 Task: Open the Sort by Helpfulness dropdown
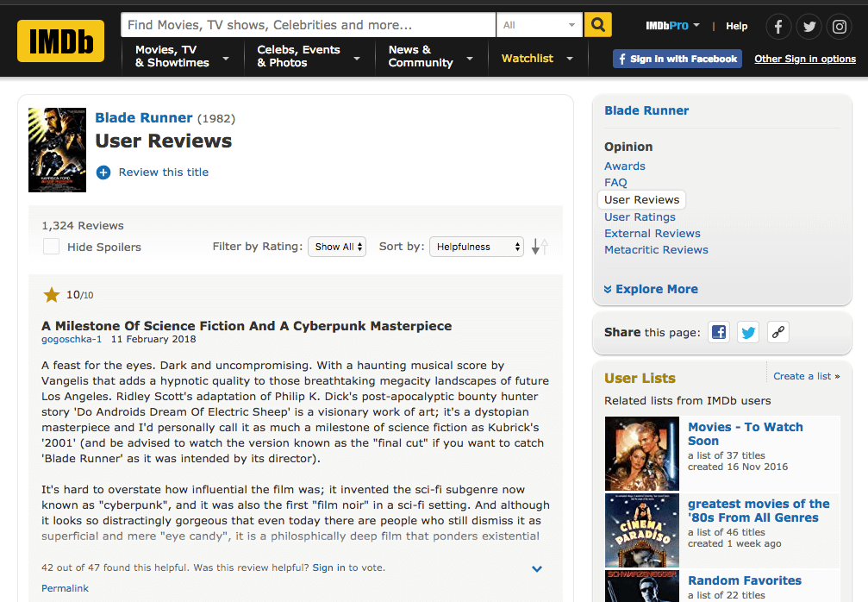click(477, 247)
